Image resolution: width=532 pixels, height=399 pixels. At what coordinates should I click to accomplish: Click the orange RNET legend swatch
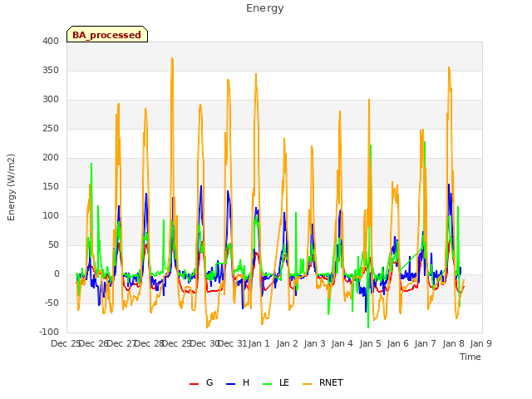(x=307, y=384)
